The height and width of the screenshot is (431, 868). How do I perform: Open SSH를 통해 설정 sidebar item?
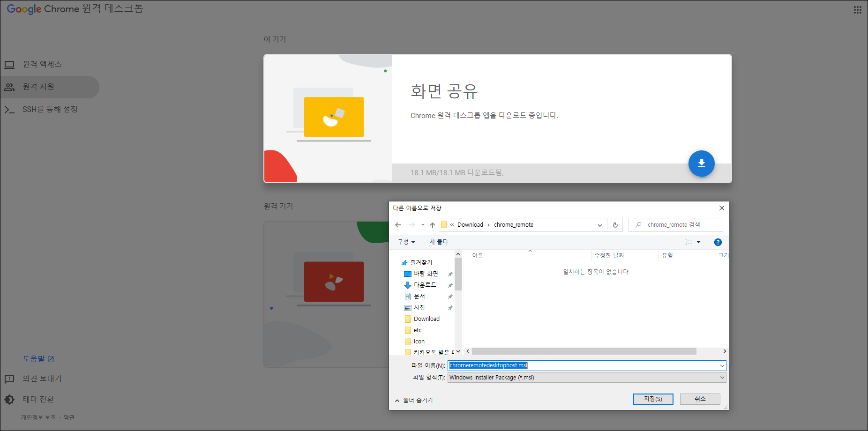[50, 109]
